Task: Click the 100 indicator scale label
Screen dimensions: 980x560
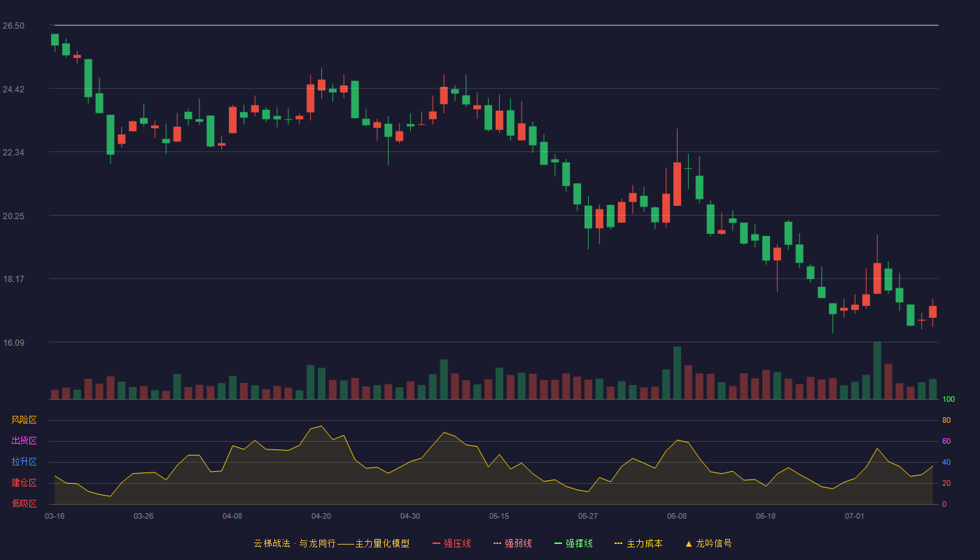Action: click(948, 400)
